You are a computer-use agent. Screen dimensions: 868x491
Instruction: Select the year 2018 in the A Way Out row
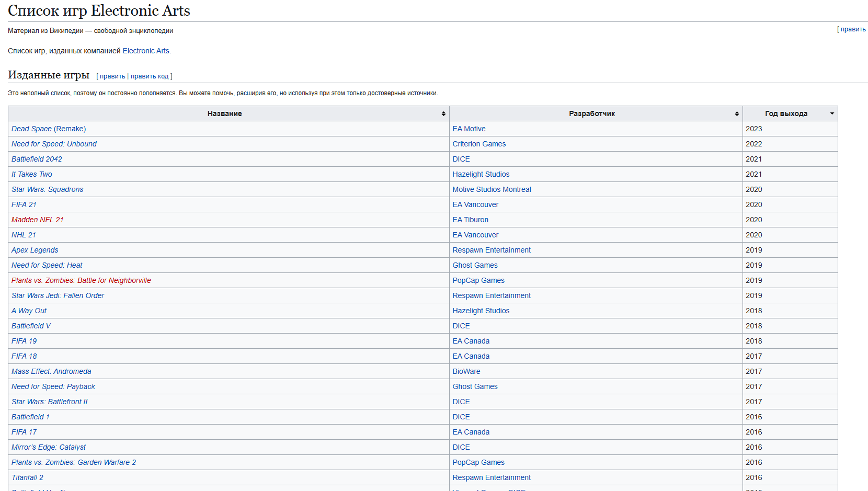754,311
